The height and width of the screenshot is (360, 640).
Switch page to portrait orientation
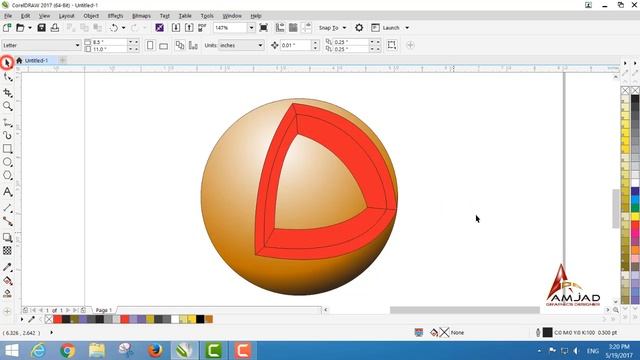150,45
